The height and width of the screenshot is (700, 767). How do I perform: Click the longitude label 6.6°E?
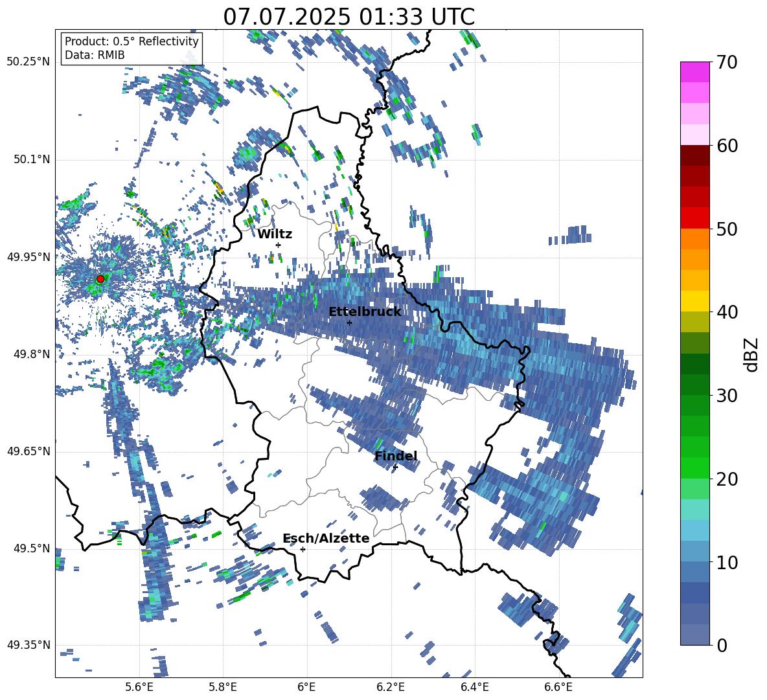(558, 687)
